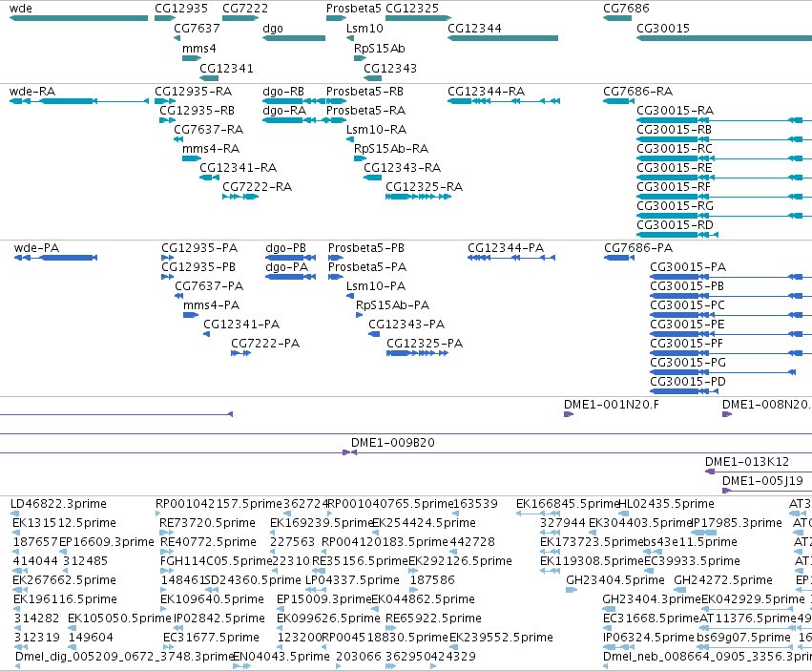This screenshot has height=671, width=812.
Task: Open the EK267662.5prime EST label
Action: pos(65,580)
